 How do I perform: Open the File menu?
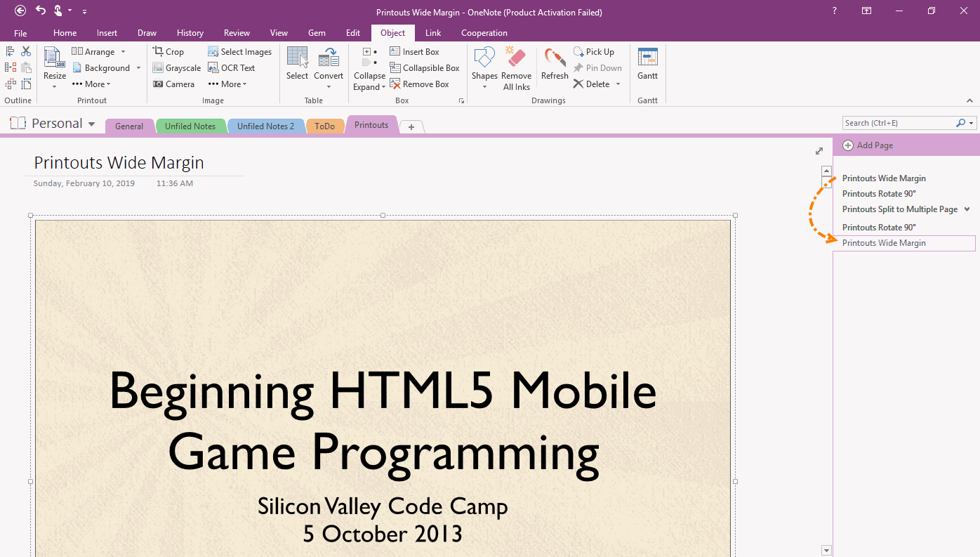20,33
